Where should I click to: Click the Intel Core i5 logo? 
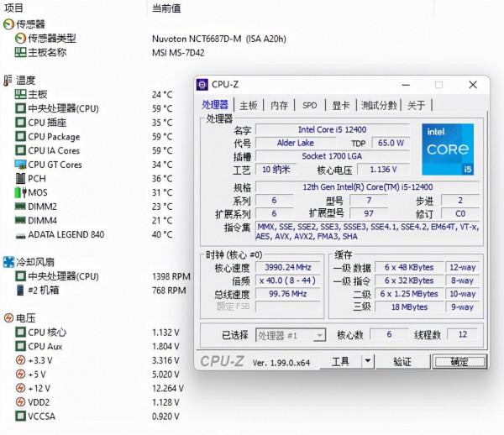[448, 149]
